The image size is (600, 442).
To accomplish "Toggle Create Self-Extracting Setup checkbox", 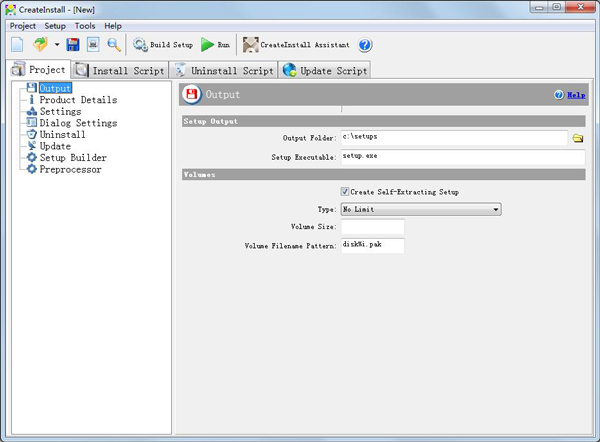I will [x=345, y=191].
